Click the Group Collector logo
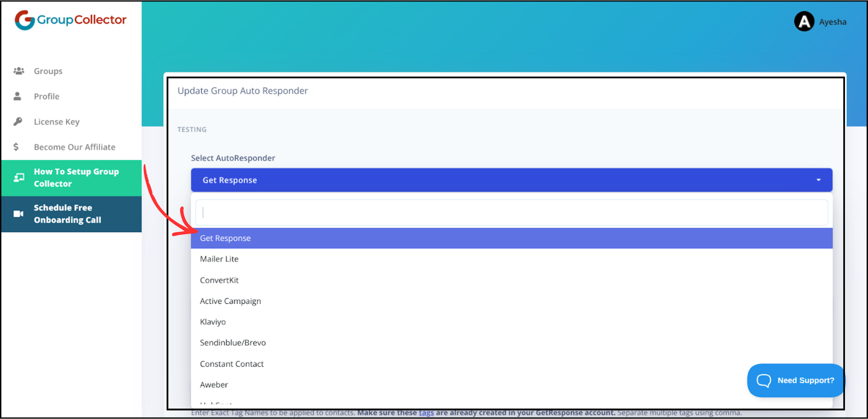Screen dimensions: 868x419 coord(70,19)
